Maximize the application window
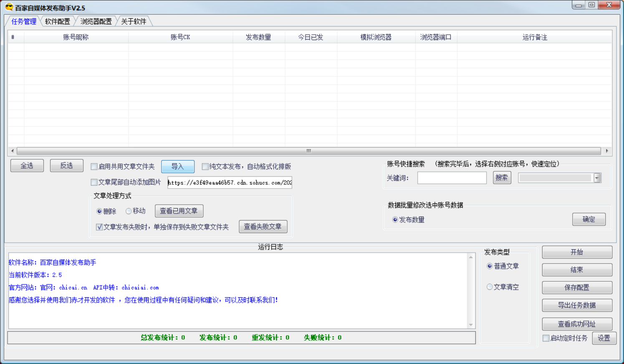Viewport: 624px width, 364px height. click(592, 5)
